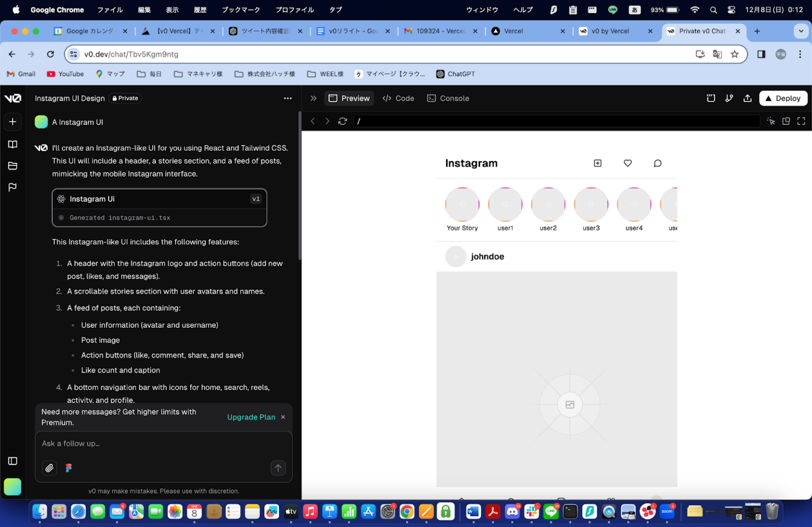812x527 pixels.
Task: Open the library book icon in sidebar
Action: (x=13, y=144)
